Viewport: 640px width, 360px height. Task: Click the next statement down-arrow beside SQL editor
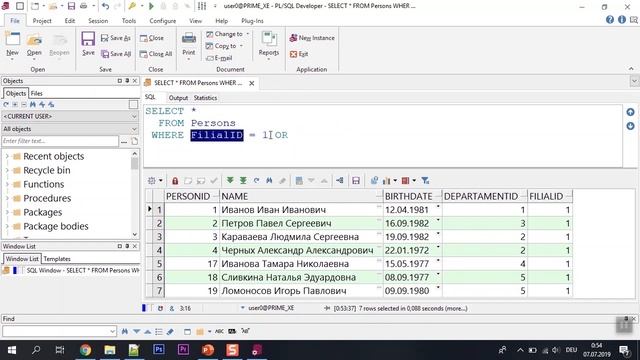point(630,126)
